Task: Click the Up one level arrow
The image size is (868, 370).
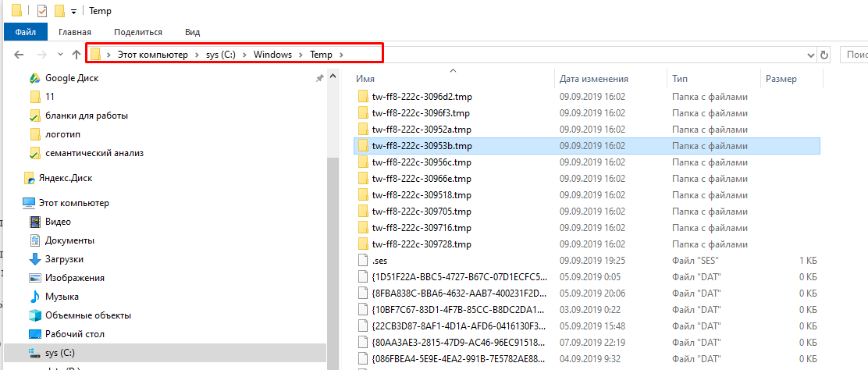Action: [76, 55]
